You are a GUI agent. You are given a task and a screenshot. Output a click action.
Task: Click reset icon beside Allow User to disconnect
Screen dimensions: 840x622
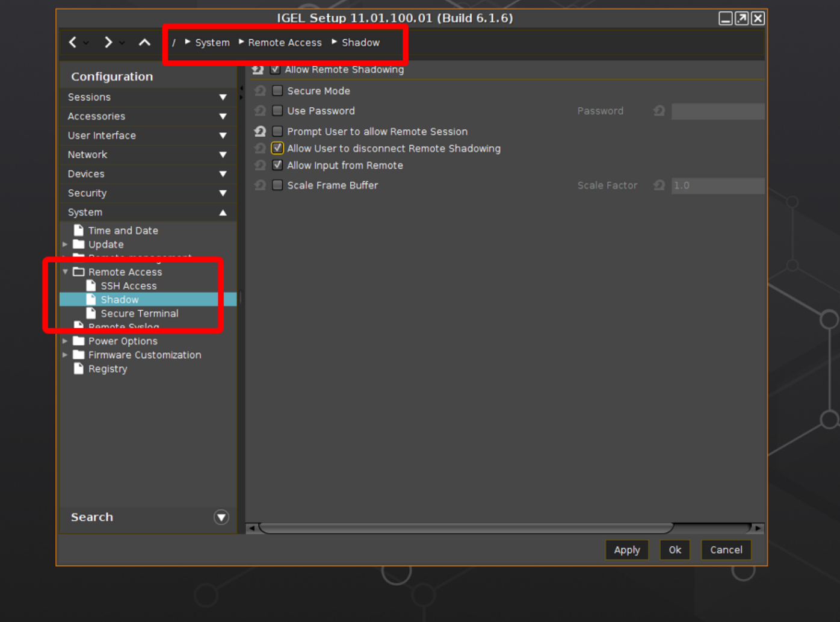click(x=260, y=148)
